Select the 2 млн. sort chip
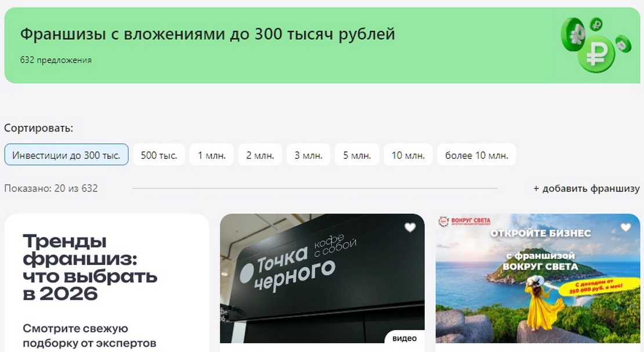The width and height of the screenshot is (644, 352). [260, 155]
